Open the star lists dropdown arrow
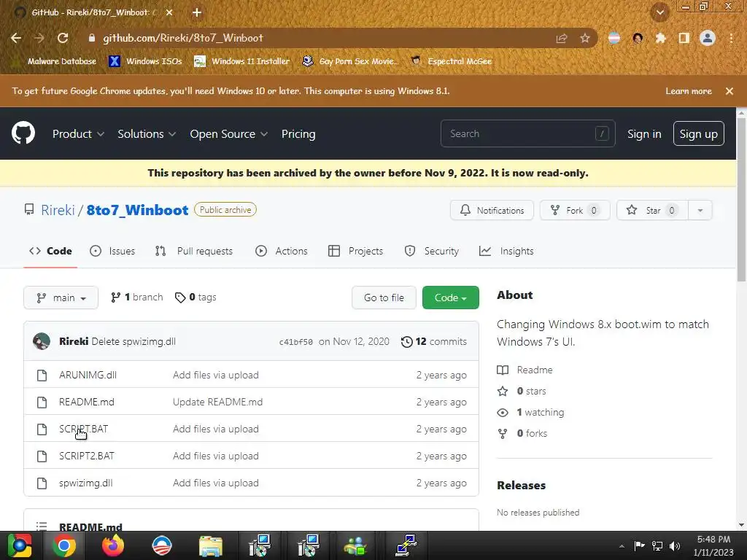This screenshot has height=560, width=747. pyautogui.click(x=700, y=210)
